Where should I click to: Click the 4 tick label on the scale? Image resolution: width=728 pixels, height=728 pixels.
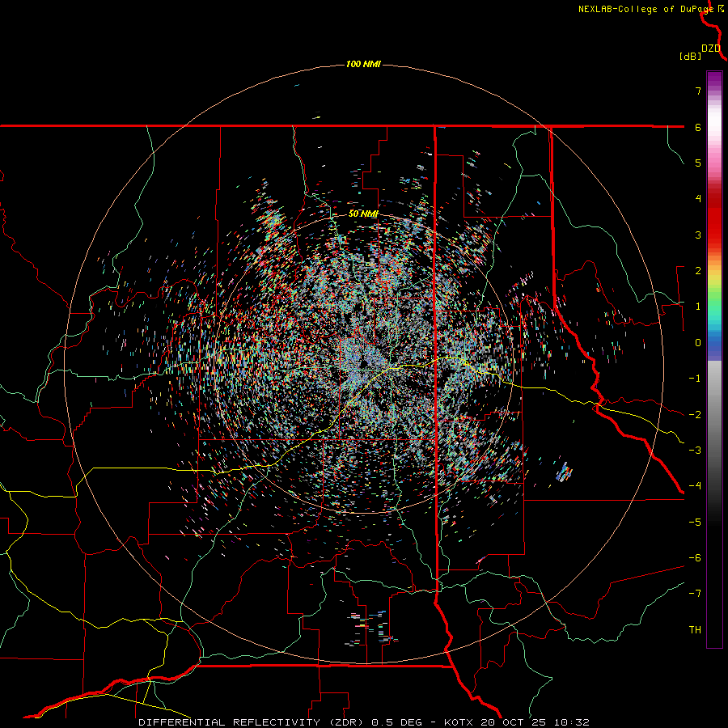(698, 199)
